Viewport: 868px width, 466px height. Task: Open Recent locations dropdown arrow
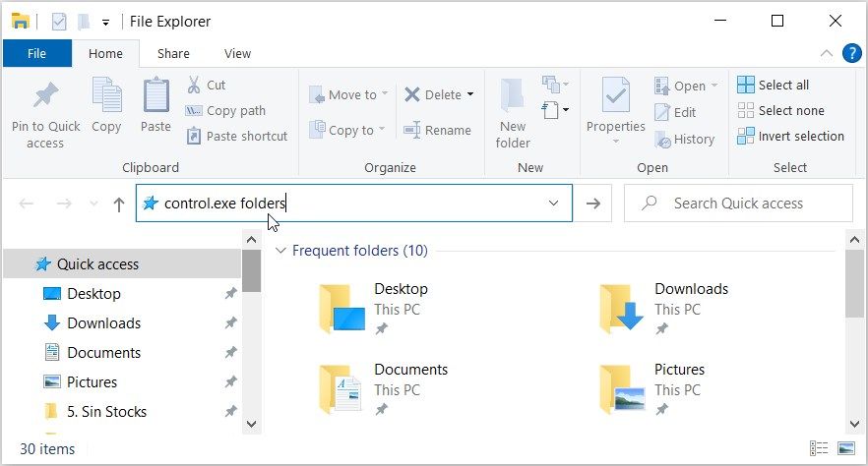point(93,204)
